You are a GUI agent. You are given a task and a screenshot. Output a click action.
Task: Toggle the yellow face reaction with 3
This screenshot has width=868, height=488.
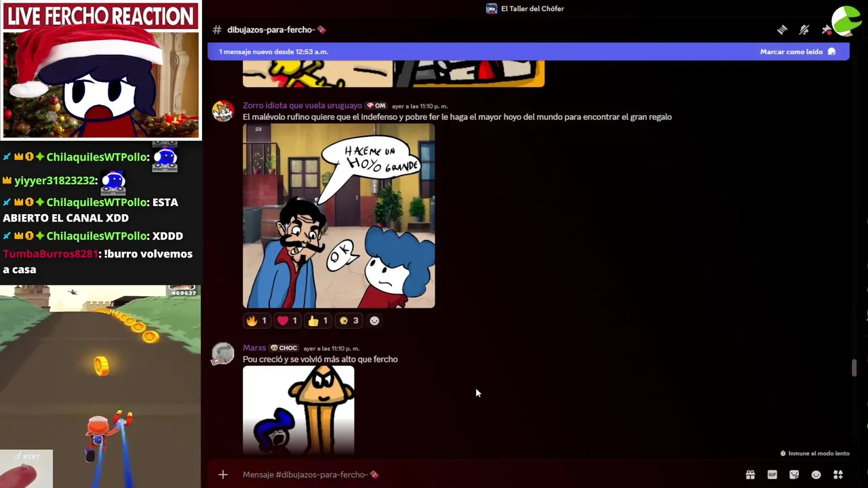click(349, 321)
